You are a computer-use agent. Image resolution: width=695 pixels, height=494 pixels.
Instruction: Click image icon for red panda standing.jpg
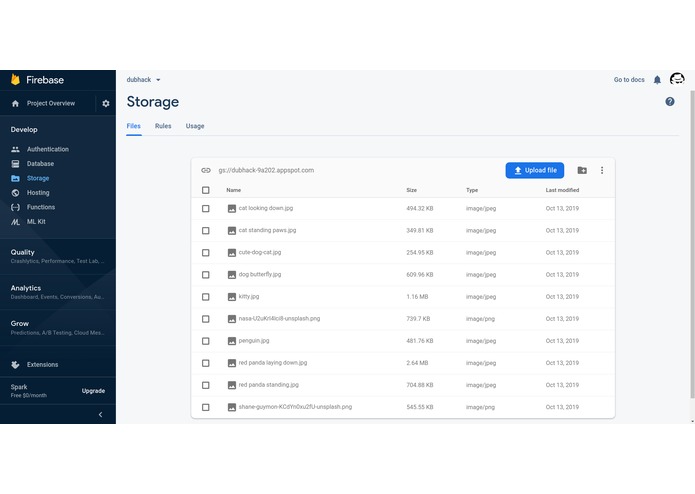(232, 385)
